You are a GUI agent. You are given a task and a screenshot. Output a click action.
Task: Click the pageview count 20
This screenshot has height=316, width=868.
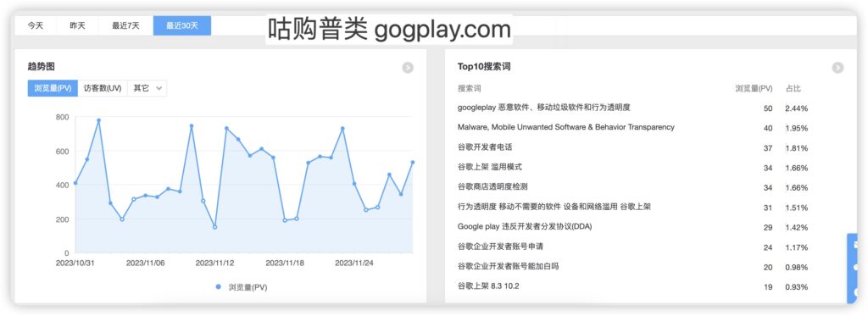768,268
